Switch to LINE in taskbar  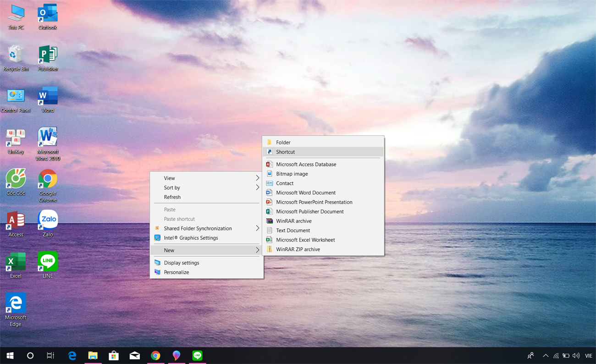(197, 355)
